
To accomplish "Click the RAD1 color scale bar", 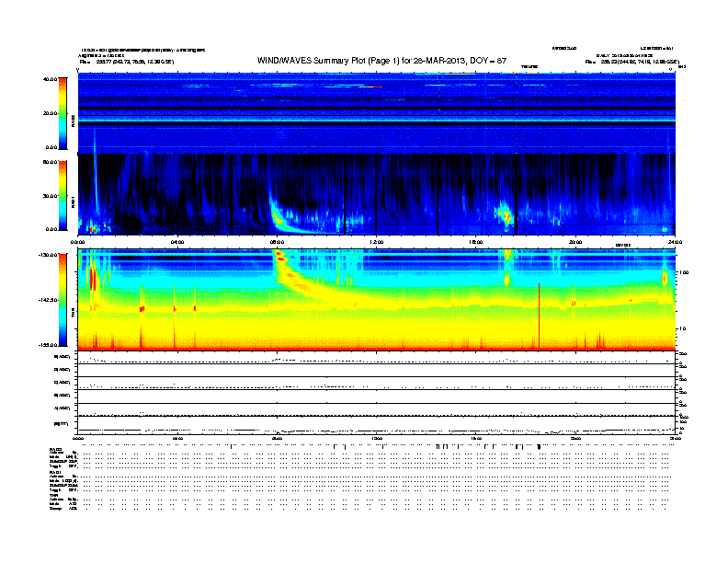I will [x=63, y=196].
